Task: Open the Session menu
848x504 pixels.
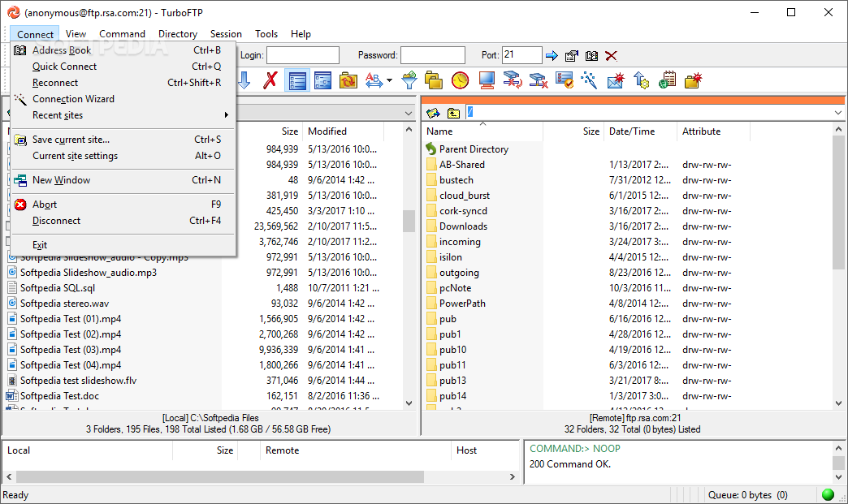Action: (226, 34)
